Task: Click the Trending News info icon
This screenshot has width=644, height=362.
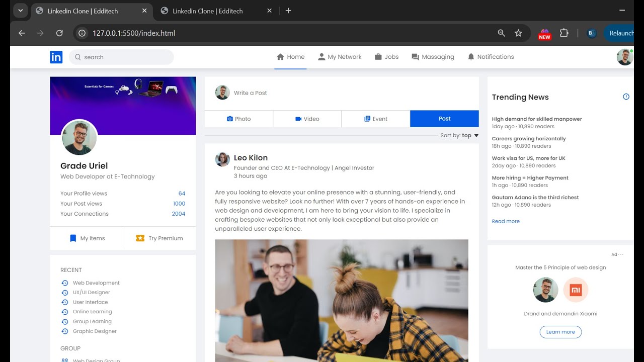Action: pyautogui.click(x=626, y=97)
